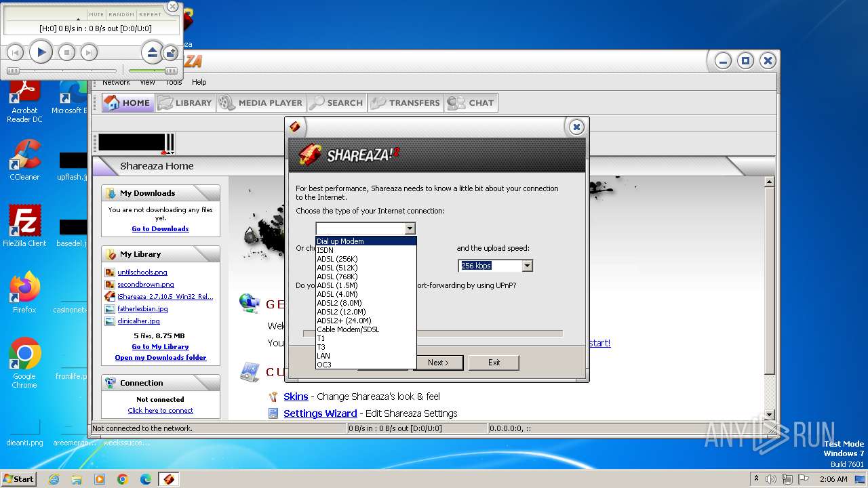
Task: Choose ADSL (1.5M) connection option
Action: 366,285
